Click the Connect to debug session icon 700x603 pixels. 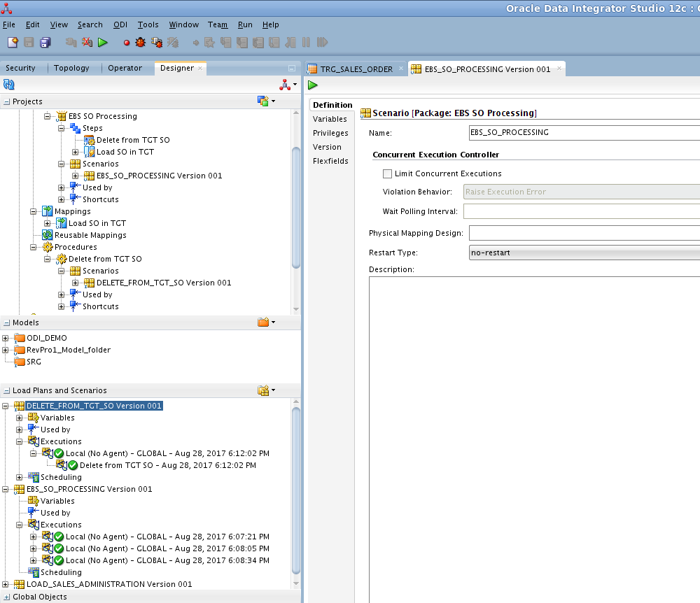157,43
